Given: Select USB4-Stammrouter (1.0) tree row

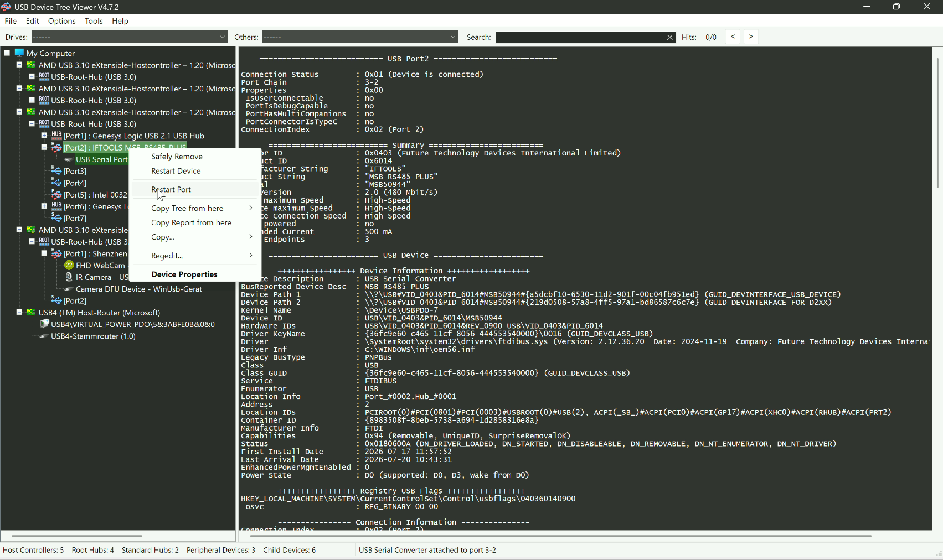Looking at the screenshot, I should coord(93,336).
